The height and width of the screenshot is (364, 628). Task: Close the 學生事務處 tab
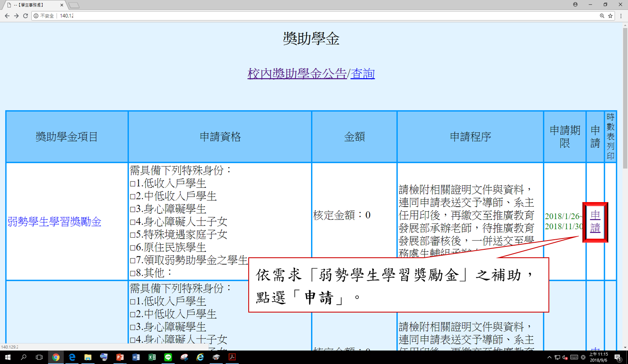click(62, 5)
